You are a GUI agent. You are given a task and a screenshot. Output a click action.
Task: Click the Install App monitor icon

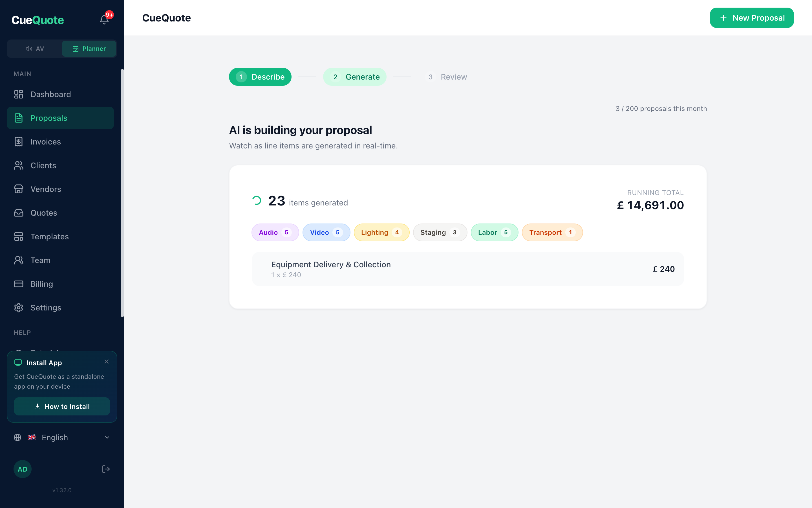(x=18, y=363)
